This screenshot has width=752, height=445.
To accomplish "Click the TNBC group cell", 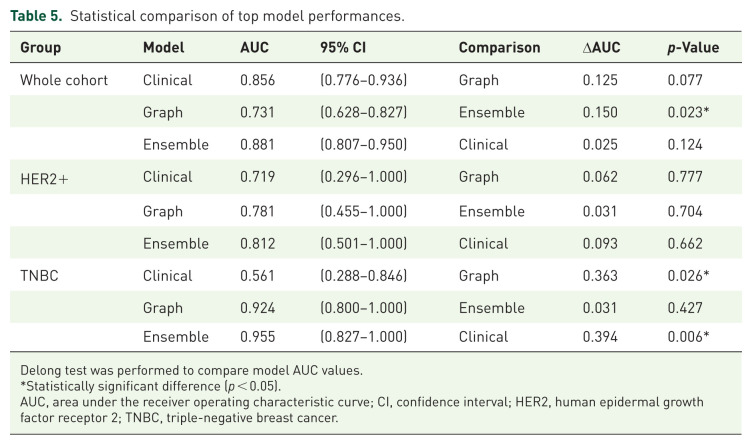I will coord(39,276).
